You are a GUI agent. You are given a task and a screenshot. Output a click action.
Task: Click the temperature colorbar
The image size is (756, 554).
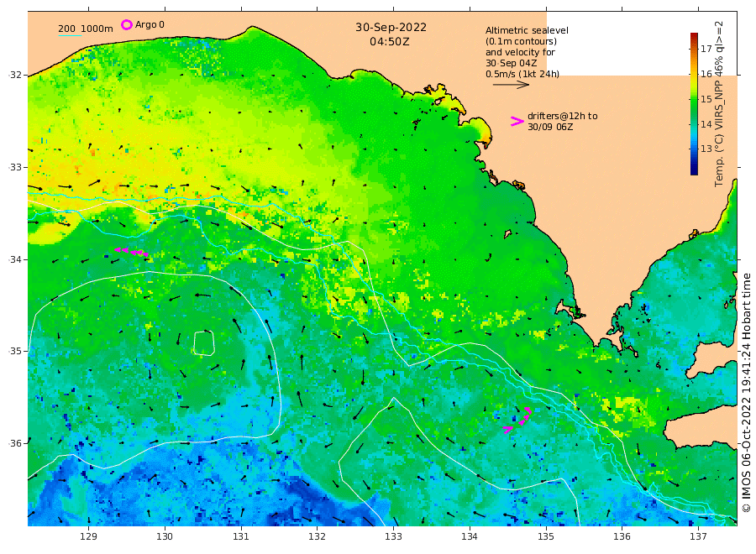694,103
